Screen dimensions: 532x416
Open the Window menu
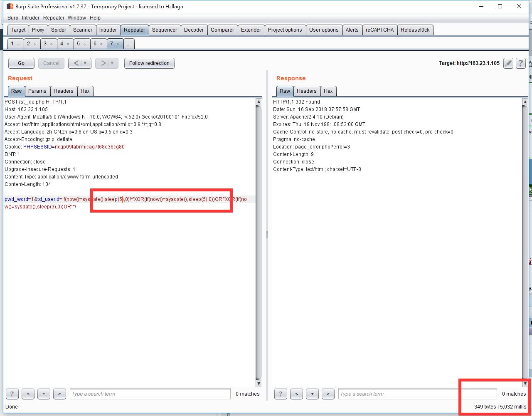tap(77, 18)
